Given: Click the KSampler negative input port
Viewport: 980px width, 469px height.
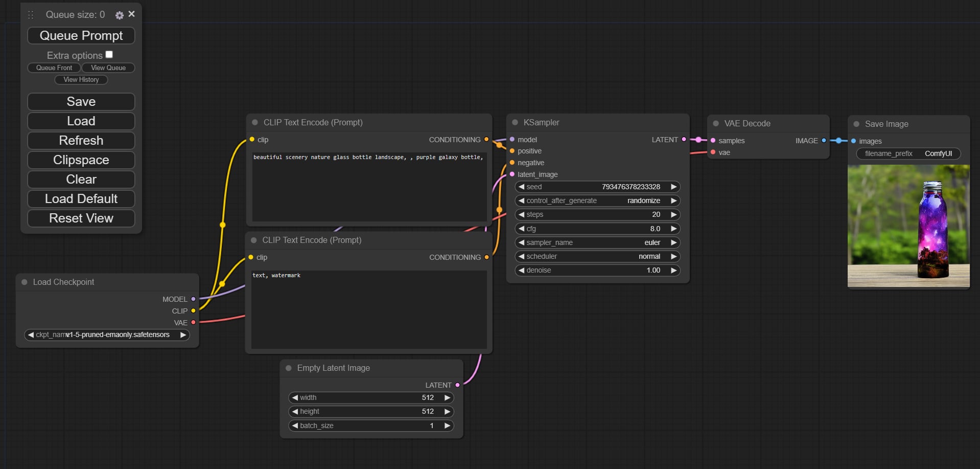Looking at the screenshot, I should pos(512,163).
